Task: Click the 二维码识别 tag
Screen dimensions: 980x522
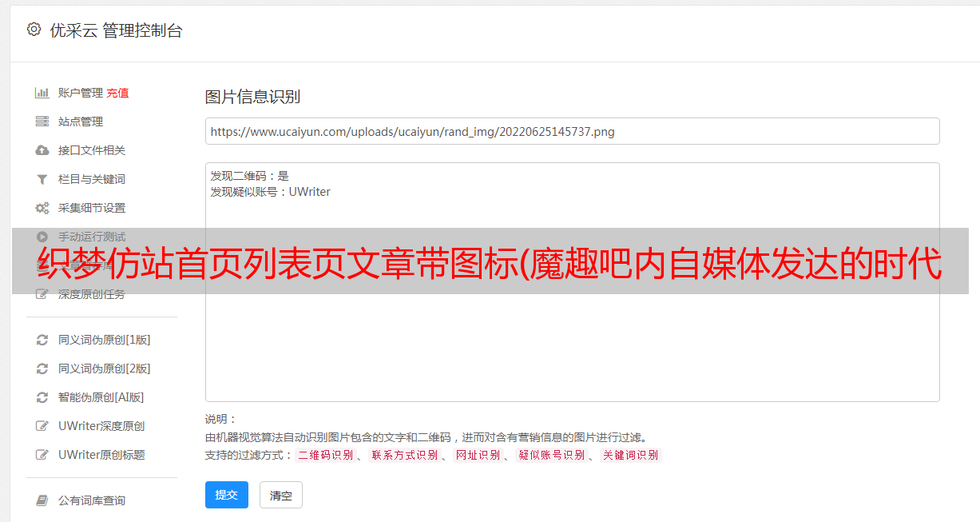Action: pyautogui.click(x=325, y=455)
